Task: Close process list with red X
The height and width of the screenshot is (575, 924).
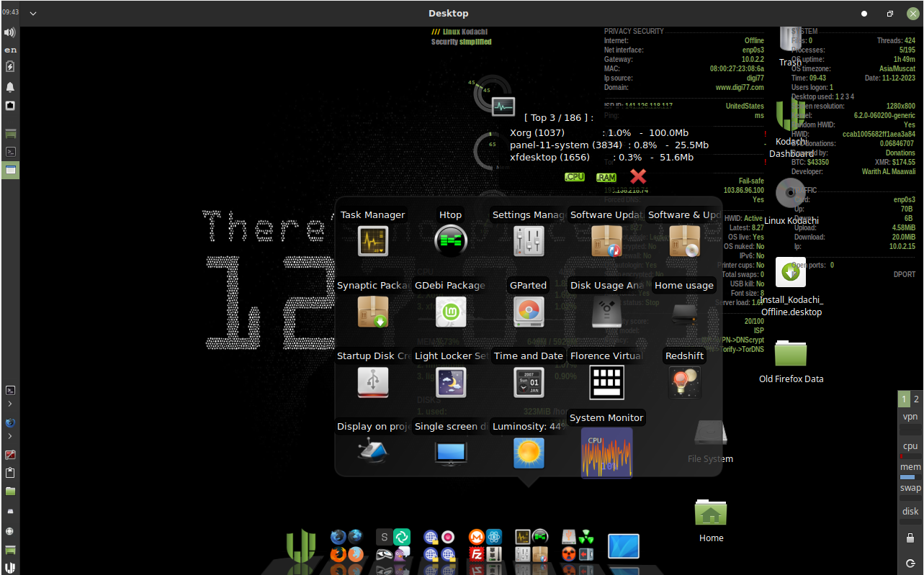Action: (x=638, y=176)
